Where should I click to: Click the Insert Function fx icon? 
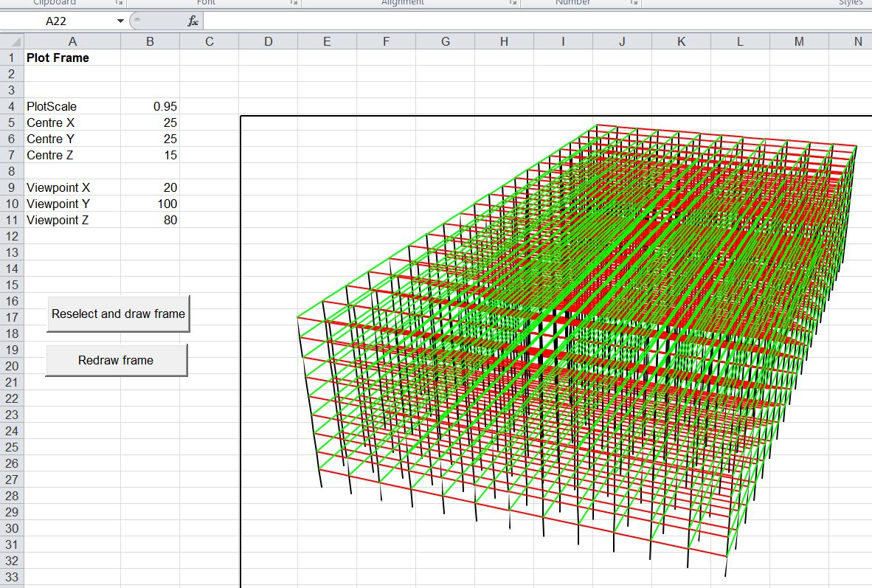(193, 21)
